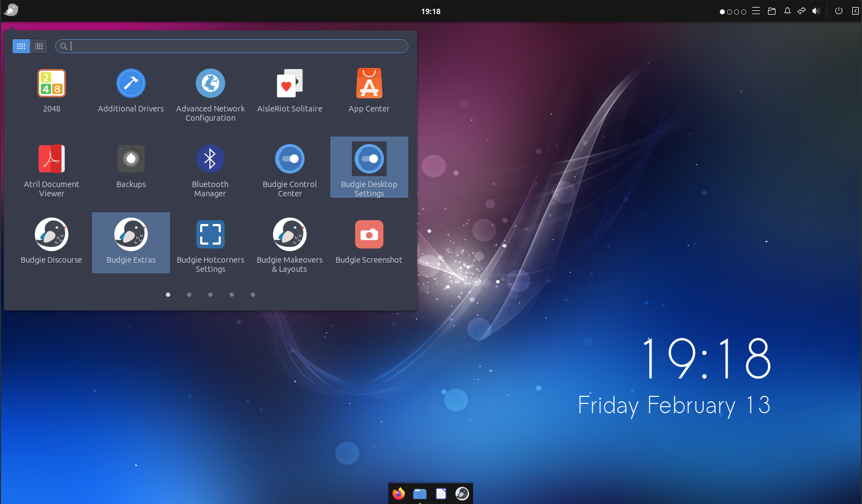Launch Budgie Discourse
The width and height of the screenshot is (862, 504).
[52, 243]
